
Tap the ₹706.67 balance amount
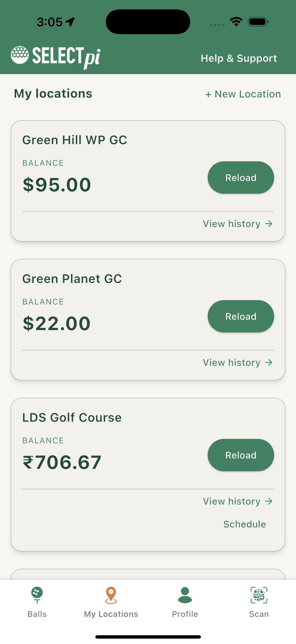[62, 462]
